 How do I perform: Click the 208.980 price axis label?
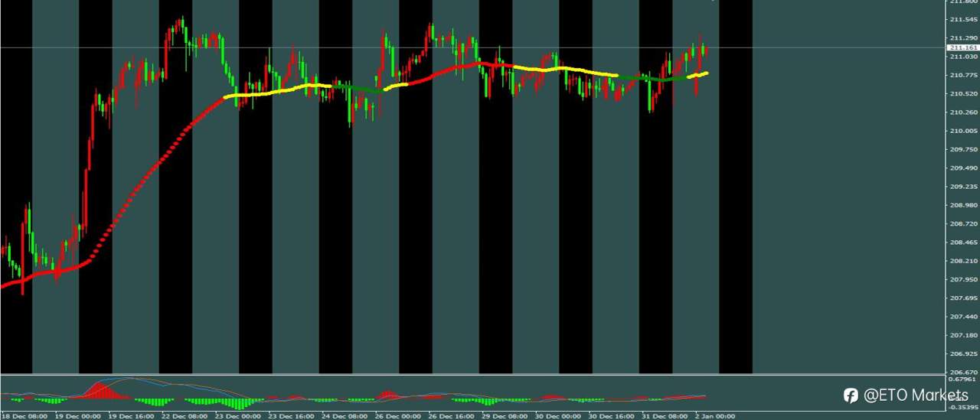tap(964, 205)
